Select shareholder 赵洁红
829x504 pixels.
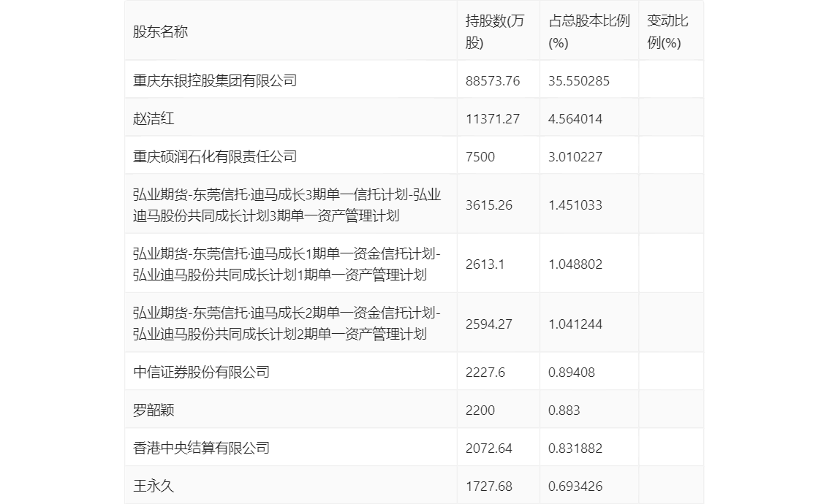(x=154, y=118)
